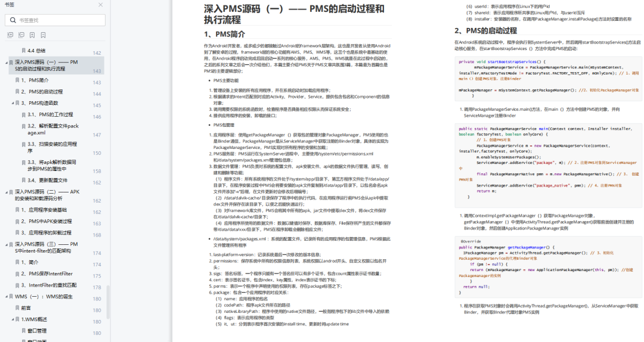Click page number 146 in bookmark list
The height and width of the screenshot is (342, 644).
point(97,117)
